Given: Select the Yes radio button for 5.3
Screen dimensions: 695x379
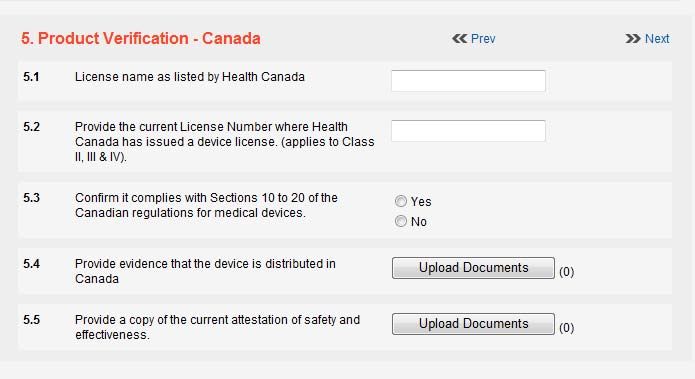Looking at the screenshot, I should pyautogui.click(x=401, y=201).
